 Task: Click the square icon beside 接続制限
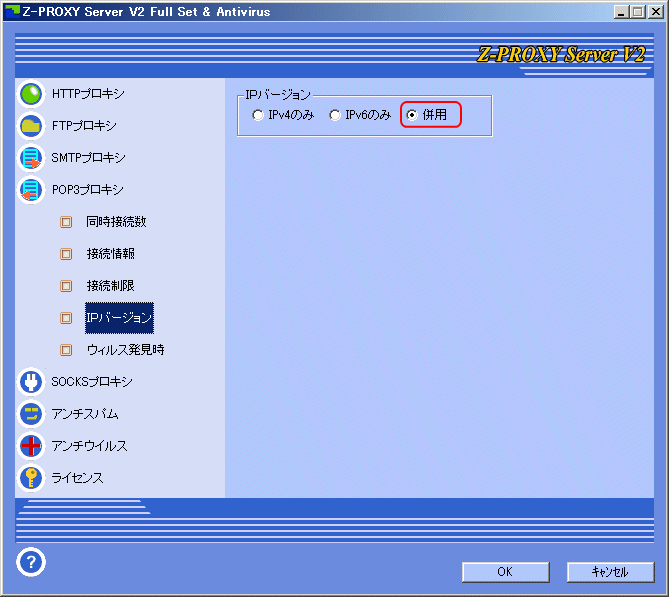[66, 286]
